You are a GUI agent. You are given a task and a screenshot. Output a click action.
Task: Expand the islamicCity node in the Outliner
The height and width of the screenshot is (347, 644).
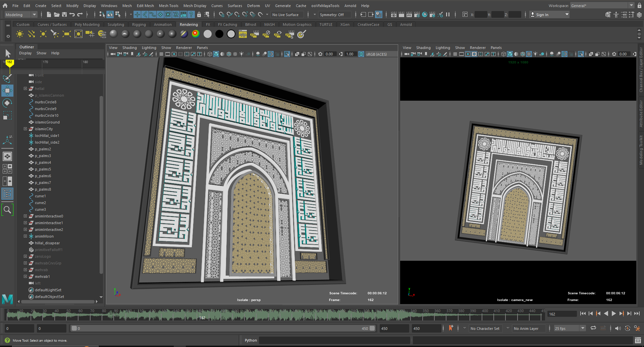click(25, 129)
